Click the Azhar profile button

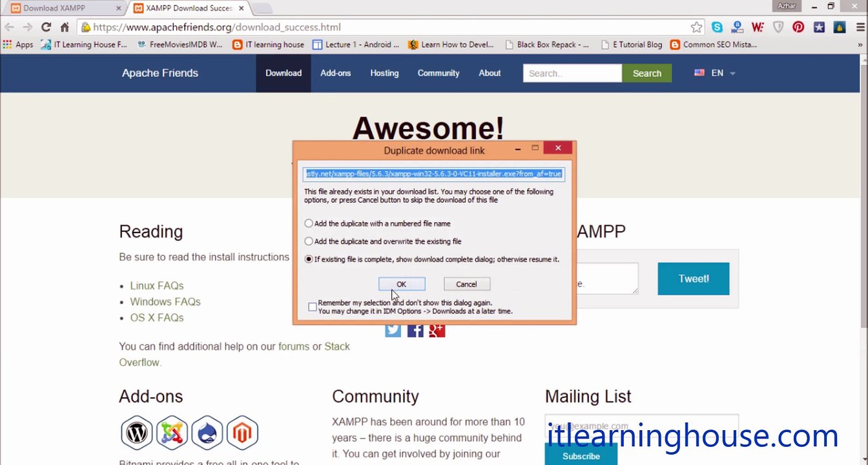click(x=787, y=6)
